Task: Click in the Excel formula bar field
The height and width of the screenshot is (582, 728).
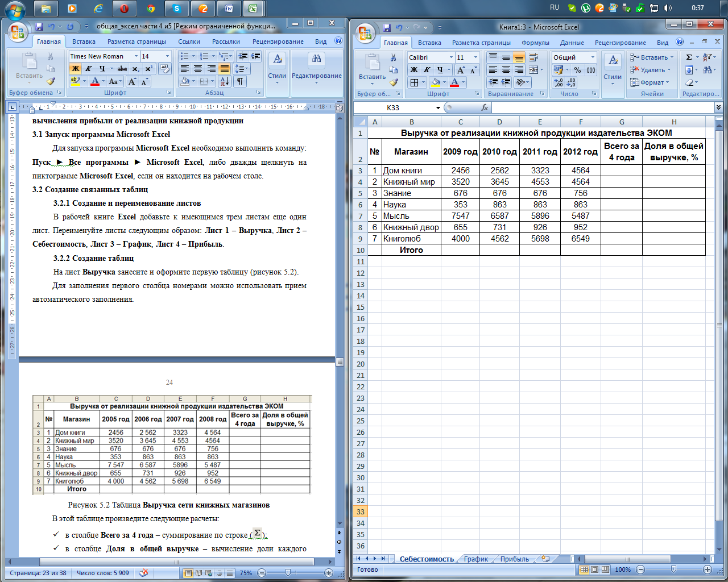Action: pos(602,107)
